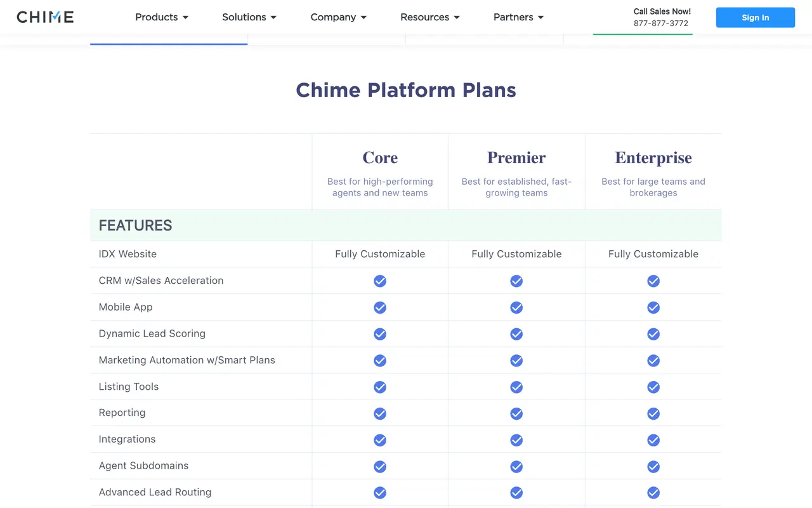
Task: Click the Chime logo
Action: (x=45, y=17)
